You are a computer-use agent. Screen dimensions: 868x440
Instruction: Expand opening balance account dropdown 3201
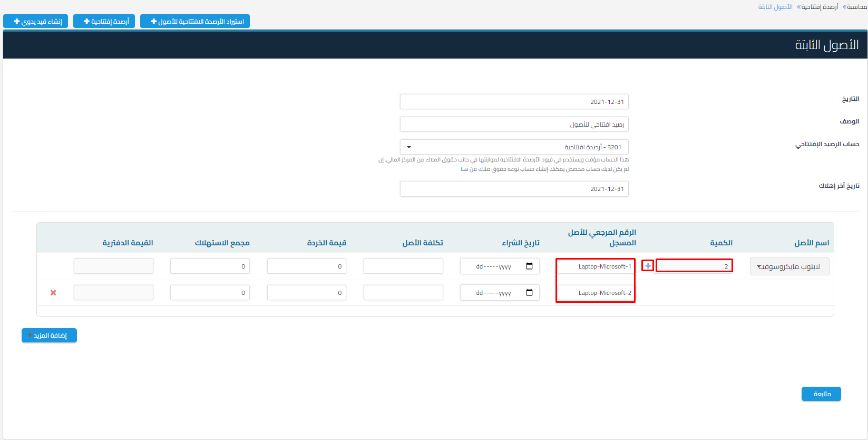514,147
